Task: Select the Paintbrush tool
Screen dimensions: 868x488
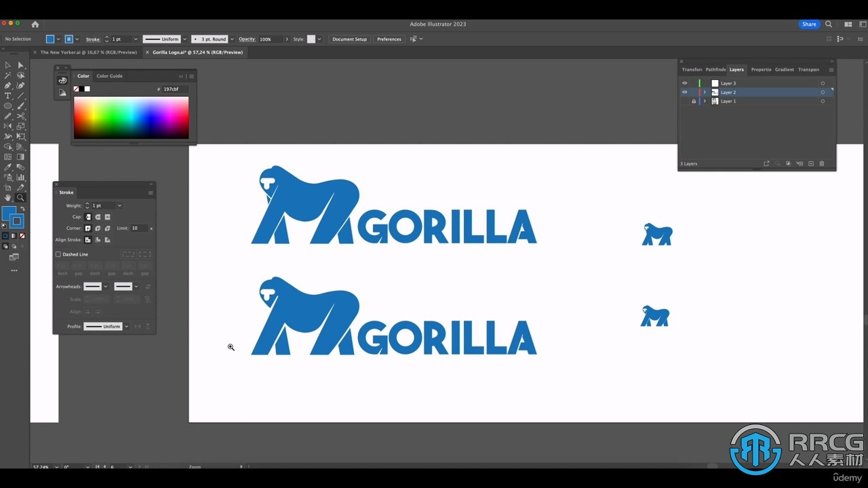Action: (x=20, y=106)
